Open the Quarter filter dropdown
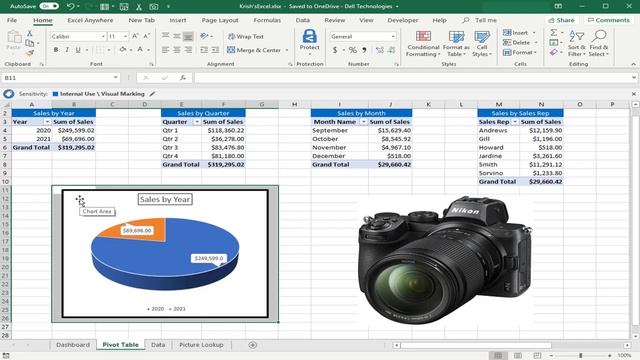The width and height of the screenshot is (640, 360). [197, 122]
